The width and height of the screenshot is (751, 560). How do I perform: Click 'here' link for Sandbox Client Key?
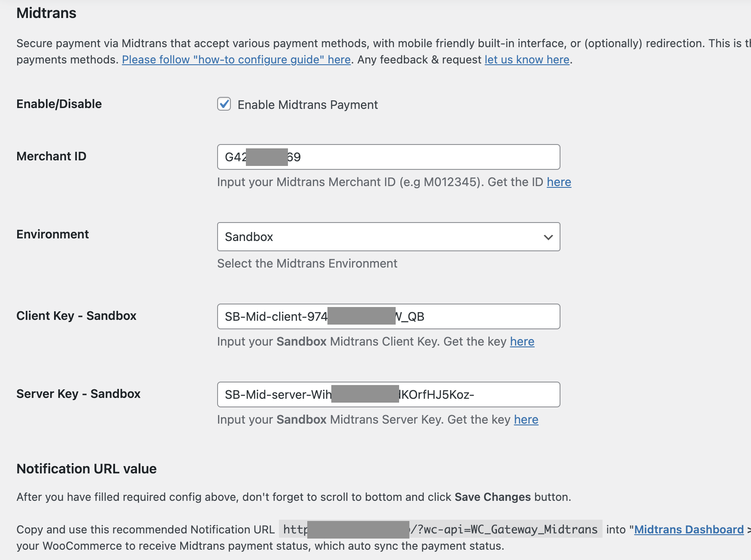[522, 342]
